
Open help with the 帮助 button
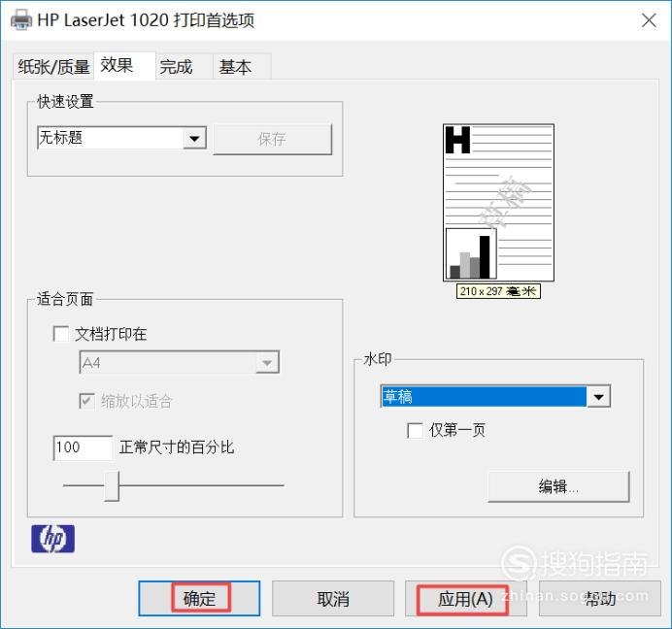tap(599, 599)
